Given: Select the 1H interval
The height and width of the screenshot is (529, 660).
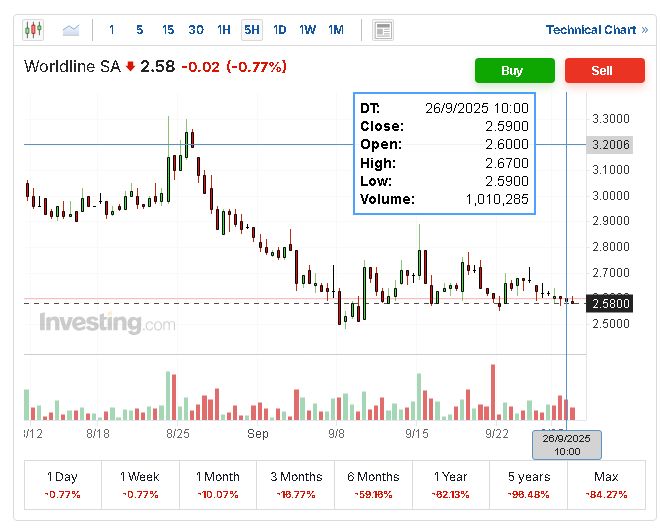Looking at the screenshot, I should [x=224, y=30].
